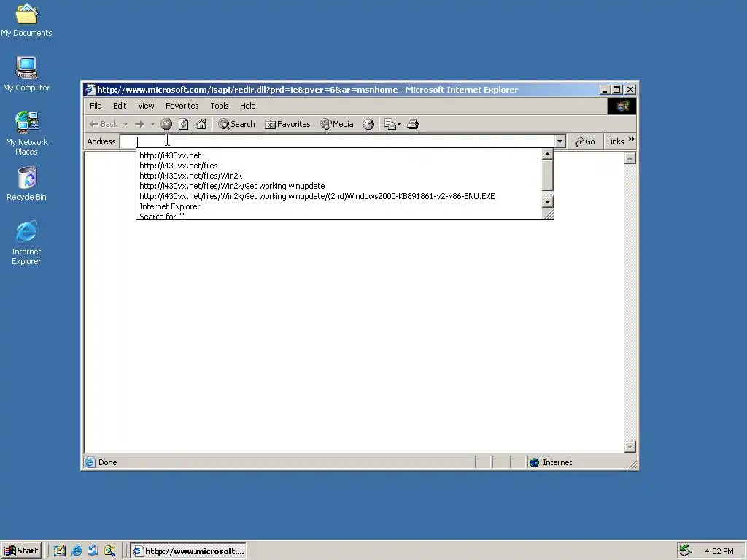The width and height of the screenshot is (747, 560).
Task: Click the last quick launch search icon
Action: [x=109, y=551]
